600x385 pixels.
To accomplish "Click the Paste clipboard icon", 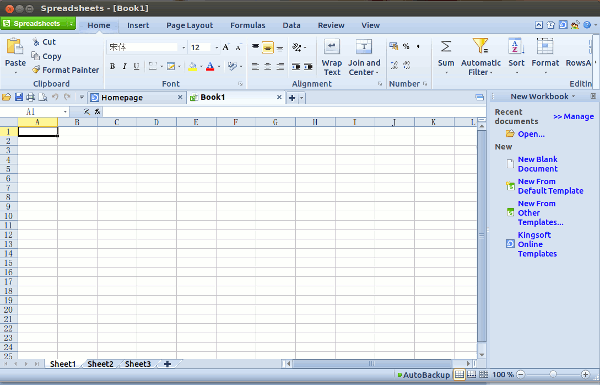I will pyautogui.click(x=15, y=47).
